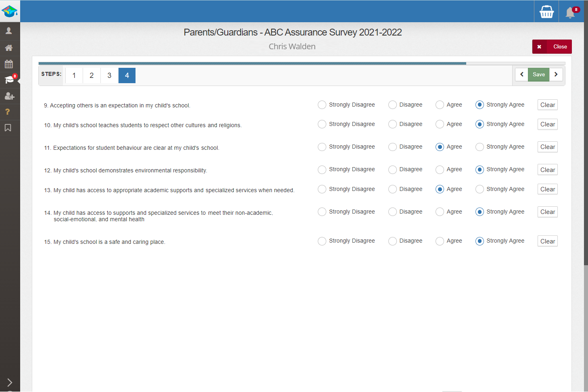Go to the previous step arrow
This screenshot has width=588, height=392.
pos(521,74)
